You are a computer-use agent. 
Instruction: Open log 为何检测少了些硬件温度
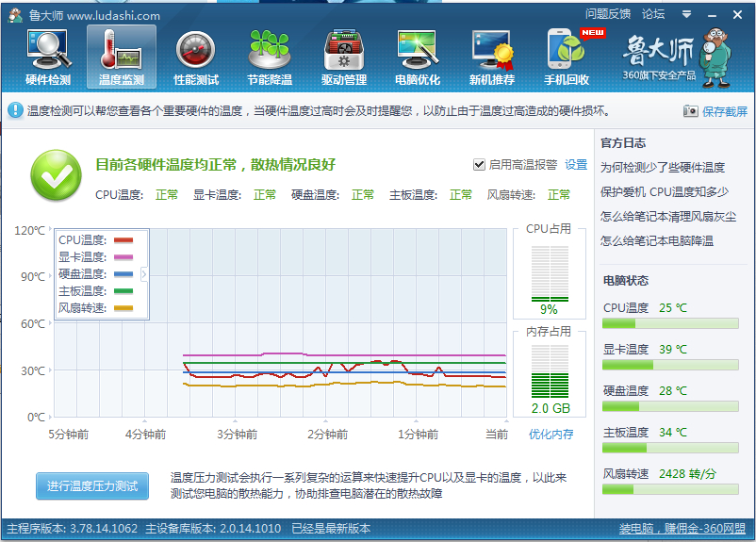point(663,168)
